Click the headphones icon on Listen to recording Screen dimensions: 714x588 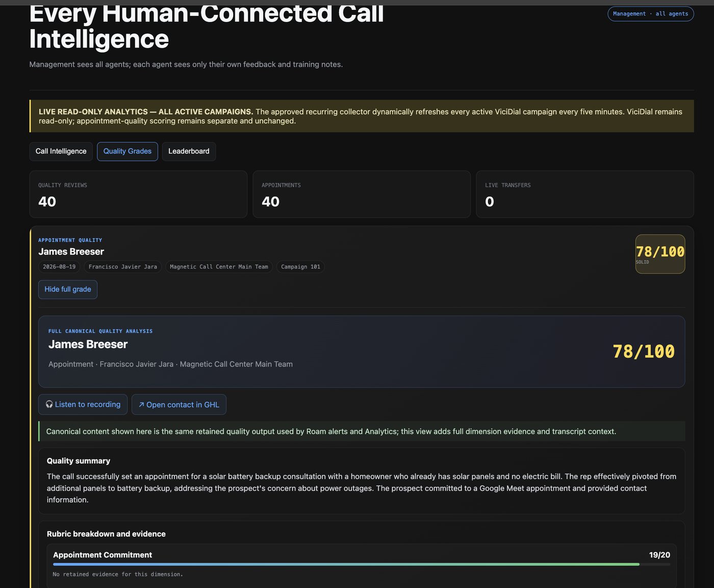click(x=49, y=404)
